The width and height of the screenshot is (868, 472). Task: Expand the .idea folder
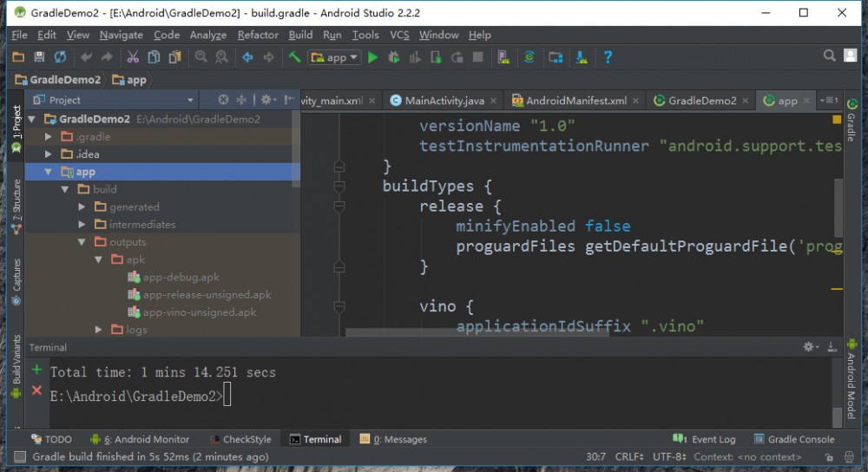coord(49,154)
